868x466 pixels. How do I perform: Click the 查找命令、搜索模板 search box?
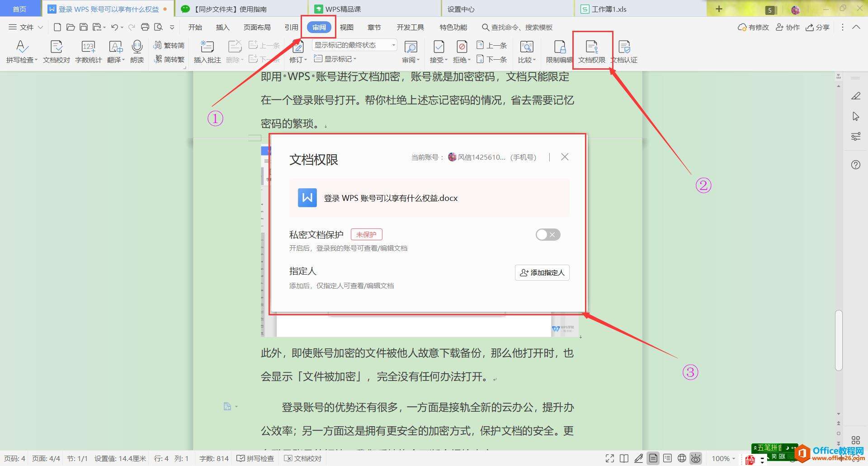click(x=517, y=27)
